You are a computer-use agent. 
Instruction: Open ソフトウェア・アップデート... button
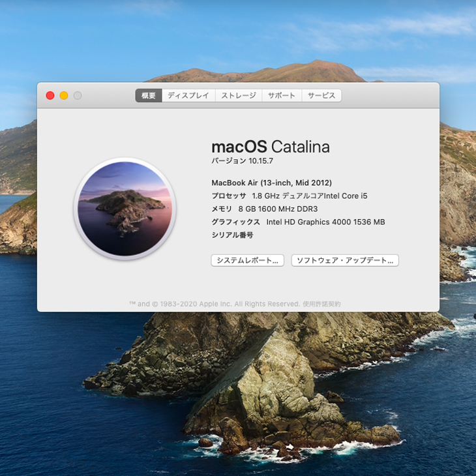point(345,260)
